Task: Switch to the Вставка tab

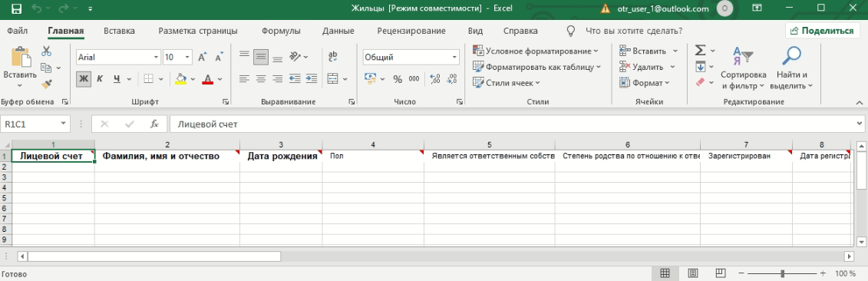Action: pyautogui.click(x=119, y=31)
